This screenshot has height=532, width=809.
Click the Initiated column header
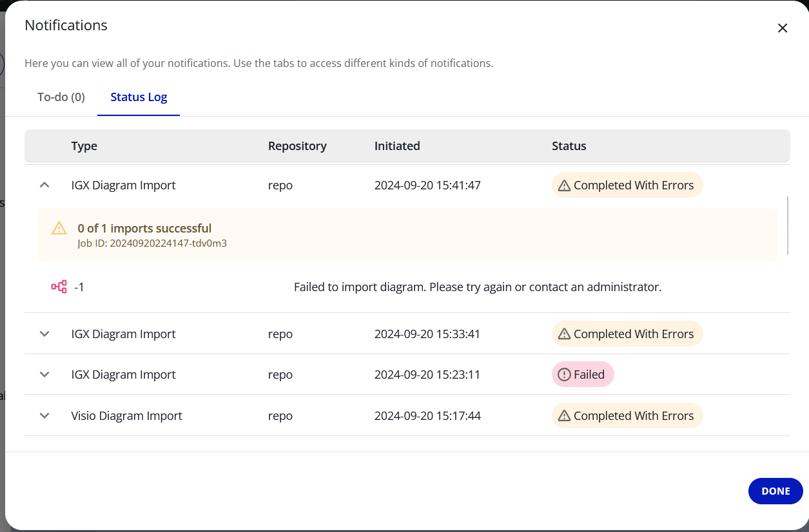tap(397, 146)
